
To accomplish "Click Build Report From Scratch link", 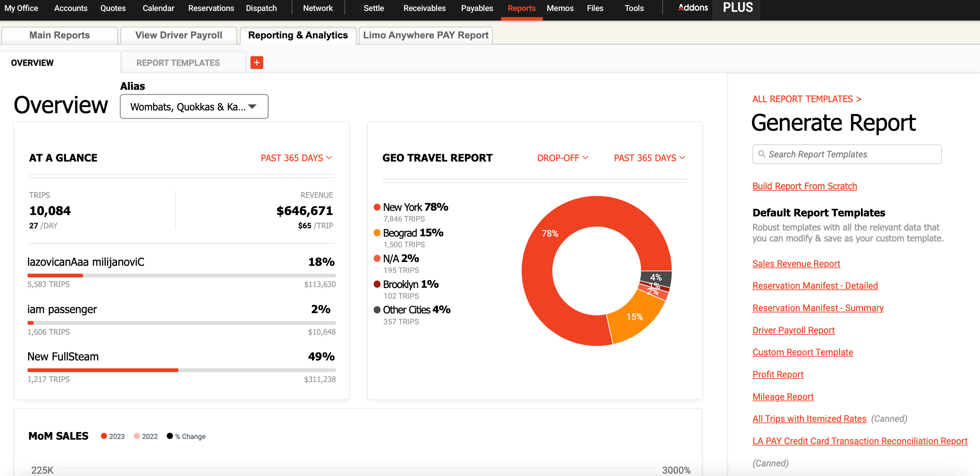I will (804, 186).
